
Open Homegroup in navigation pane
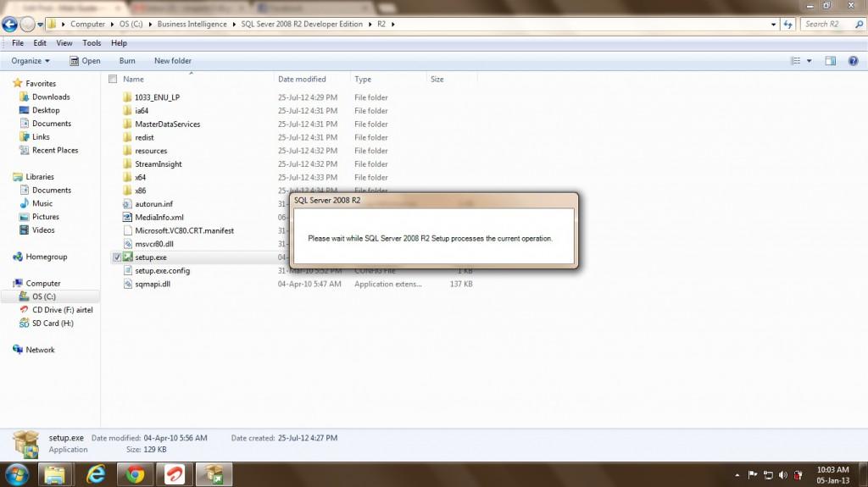click(47, 257)
